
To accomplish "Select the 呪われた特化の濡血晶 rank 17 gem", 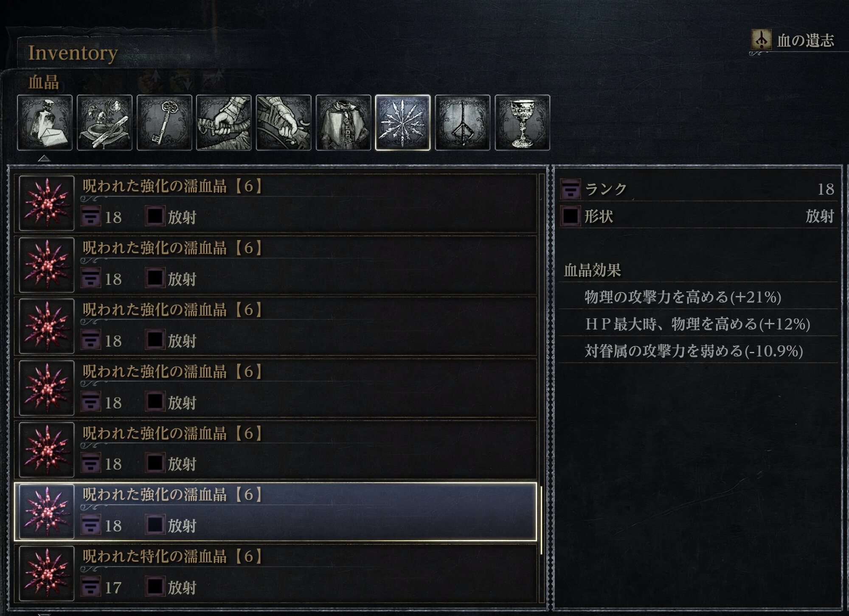I will point(276,573).
